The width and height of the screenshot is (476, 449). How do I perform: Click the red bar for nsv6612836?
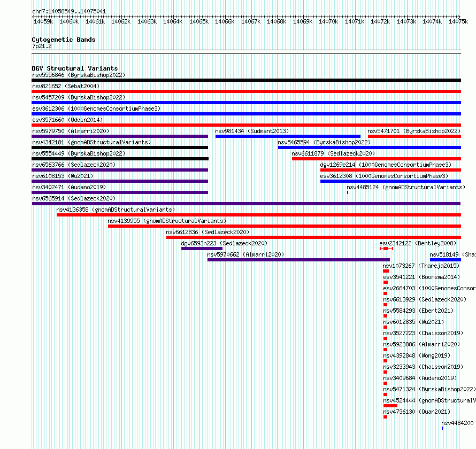313,237
